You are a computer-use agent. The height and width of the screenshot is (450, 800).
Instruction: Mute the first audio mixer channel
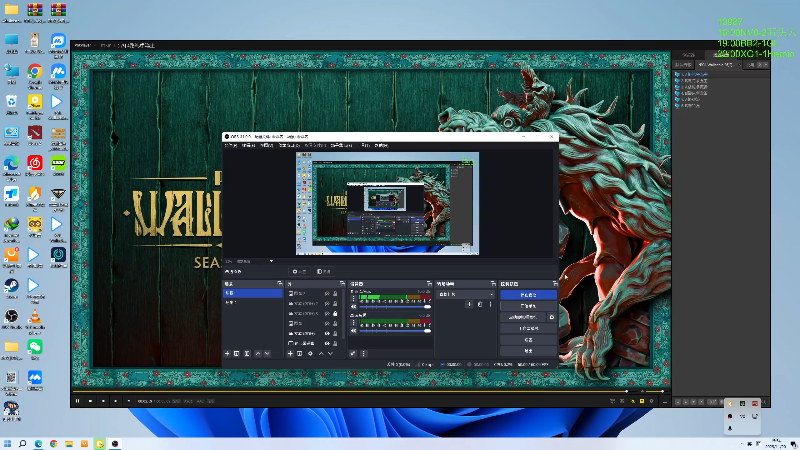(354, 307)
